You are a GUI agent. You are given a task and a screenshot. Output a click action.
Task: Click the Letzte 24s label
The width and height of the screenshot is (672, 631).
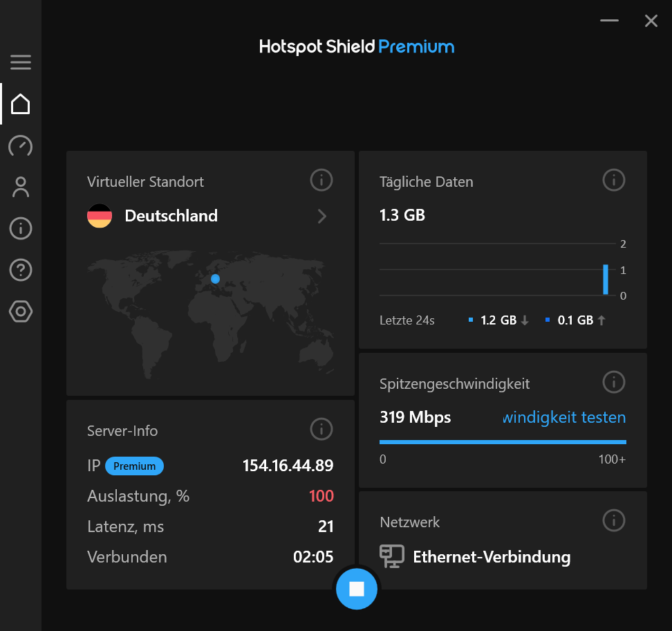[407, 320]
